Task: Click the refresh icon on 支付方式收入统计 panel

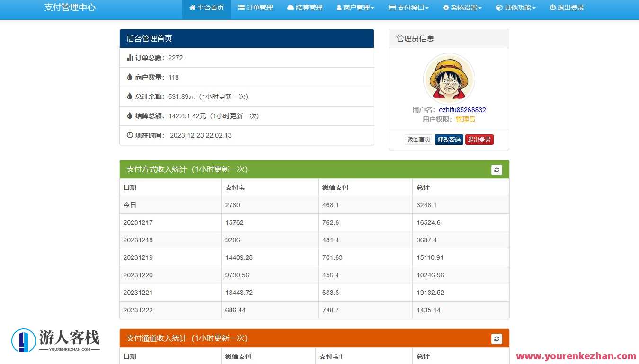Action: click(x=497, y=169)
